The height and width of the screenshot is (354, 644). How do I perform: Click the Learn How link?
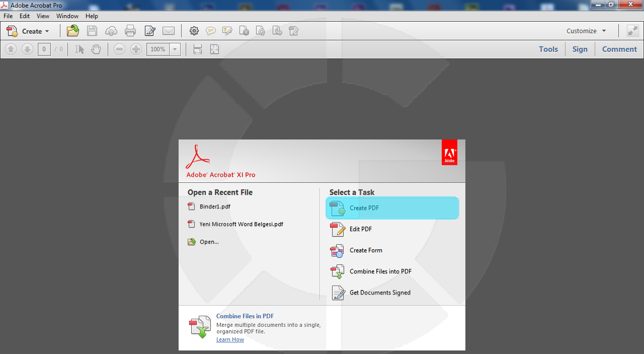point(230,339)
